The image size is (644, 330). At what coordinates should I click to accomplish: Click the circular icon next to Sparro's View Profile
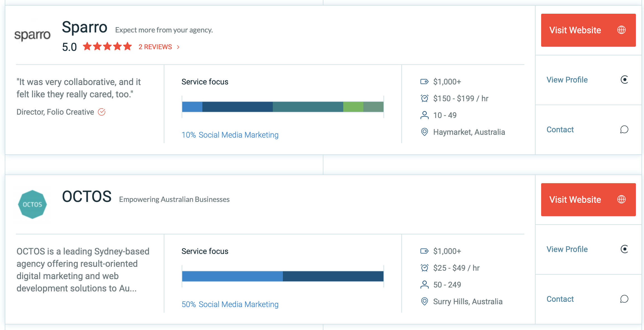[624, 79]
